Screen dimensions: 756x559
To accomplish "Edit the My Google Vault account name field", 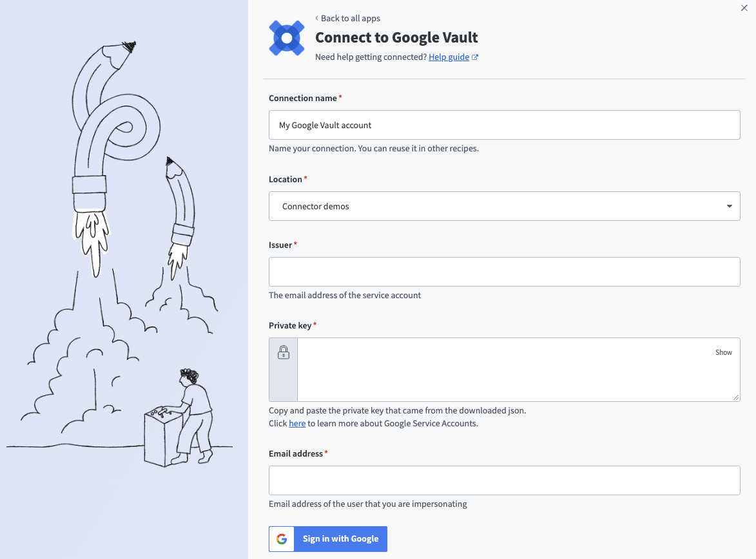I will point(504,125).
